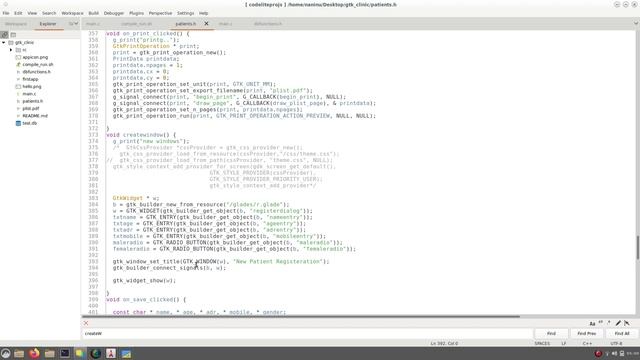Open the Search menu
Image resolution: width=640 pixels, height=360 pixels.
pos(49,13)
